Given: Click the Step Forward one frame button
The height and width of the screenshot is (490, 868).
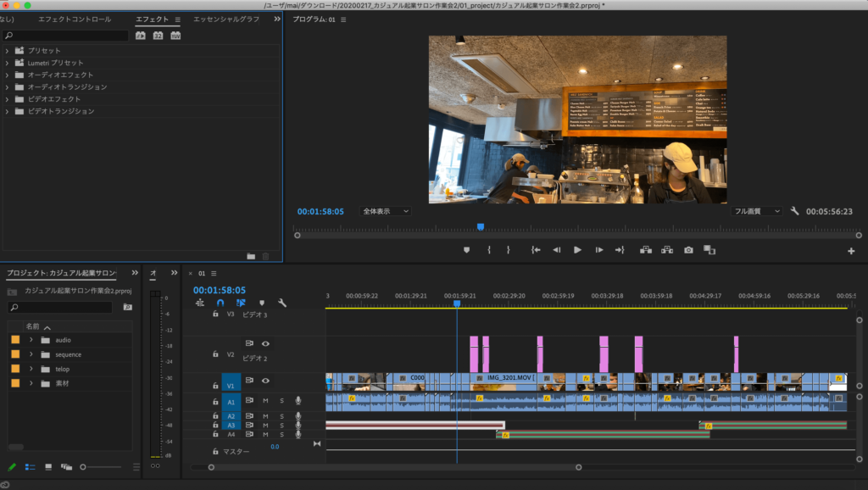Looking at the screenshot, I should coord(599,250).
